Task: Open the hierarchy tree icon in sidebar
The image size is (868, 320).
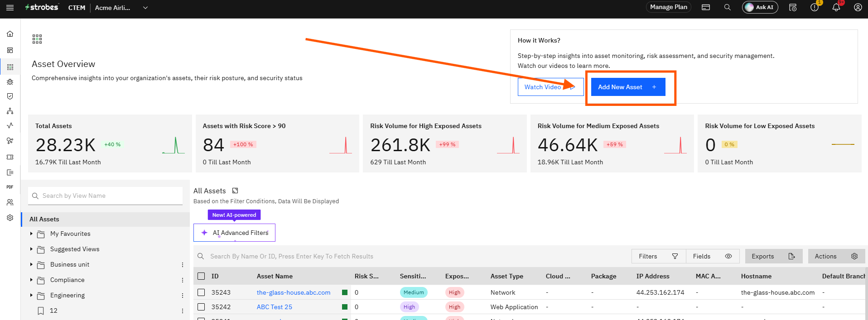Action: coord(10,111)
